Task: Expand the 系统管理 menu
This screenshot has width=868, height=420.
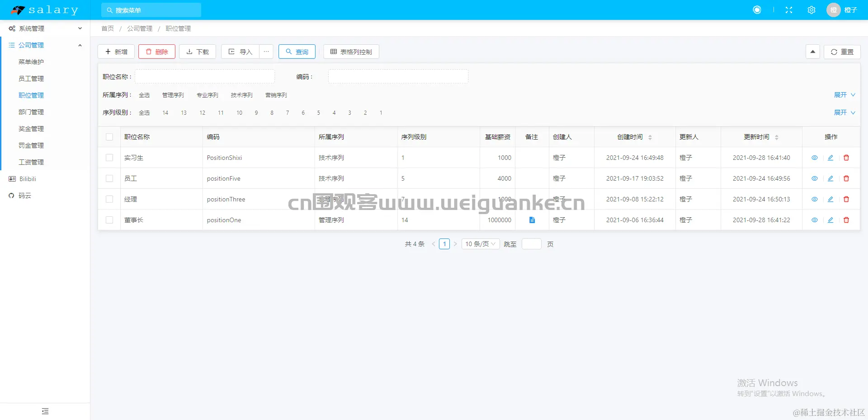Action: pos(45,28)
